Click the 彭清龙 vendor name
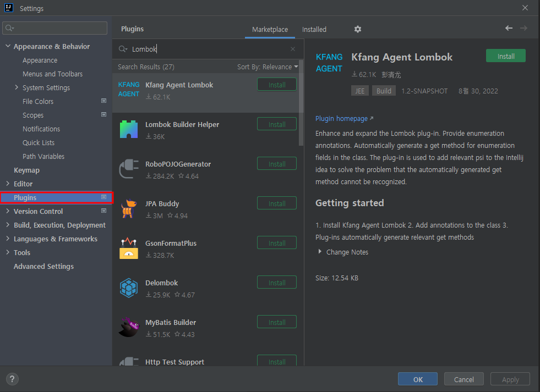 point(391,75)
